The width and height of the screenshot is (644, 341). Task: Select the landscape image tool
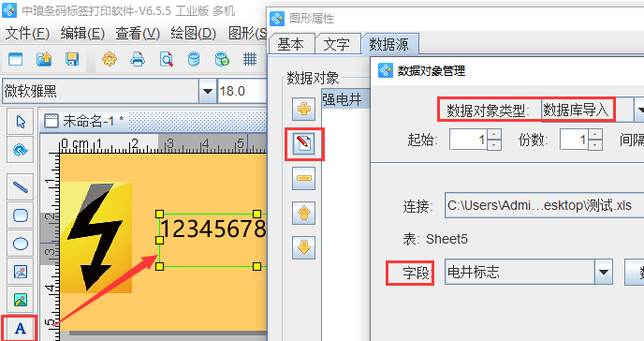point(21,300)
